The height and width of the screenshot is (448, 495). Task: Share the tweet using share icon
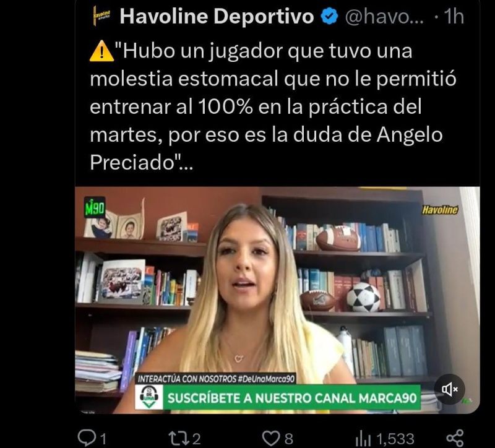tap(455, 438)
